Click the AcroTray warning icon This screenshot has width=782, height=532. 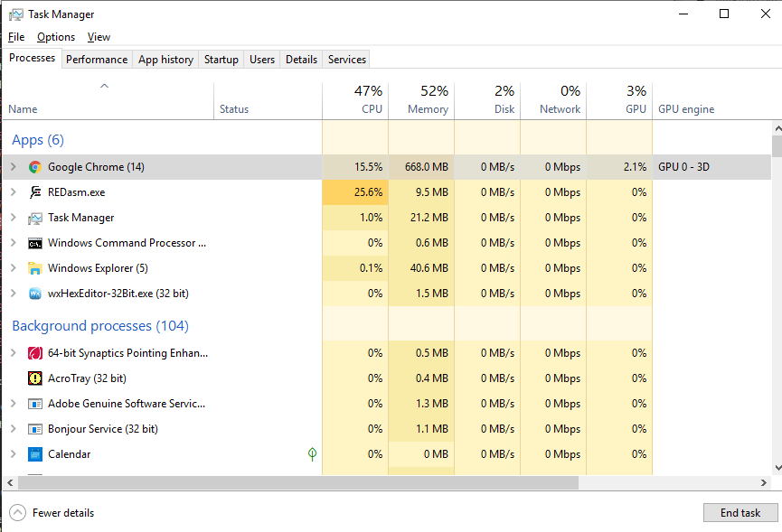pyautogui.click(x=35, y=378)
